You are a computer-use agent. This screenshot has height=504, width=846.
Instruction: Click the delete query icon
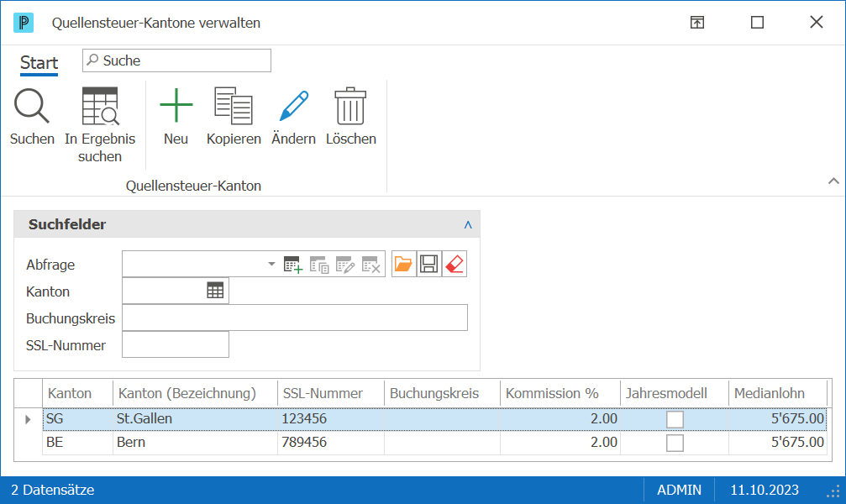click(x=370, y=265)
